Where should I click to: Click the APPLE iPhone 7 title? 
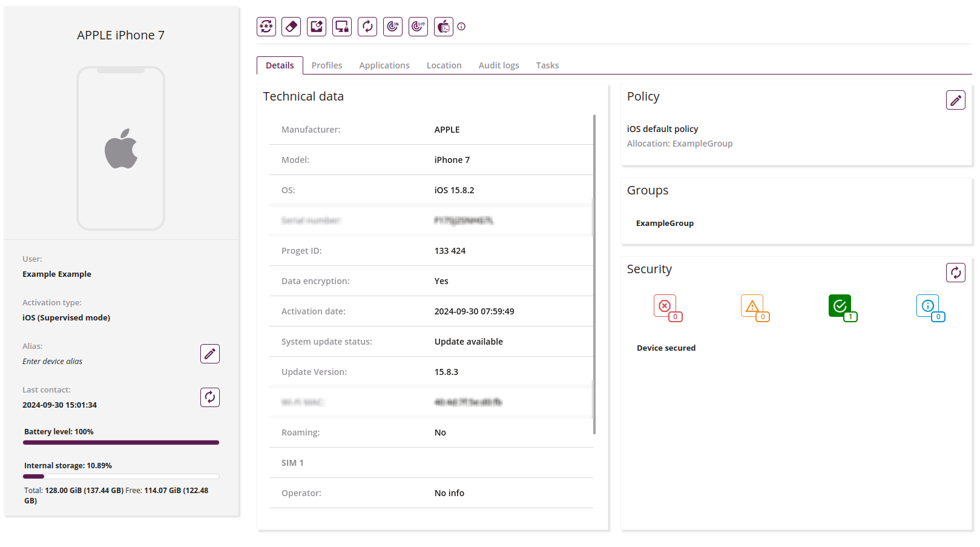pos(120,35)
